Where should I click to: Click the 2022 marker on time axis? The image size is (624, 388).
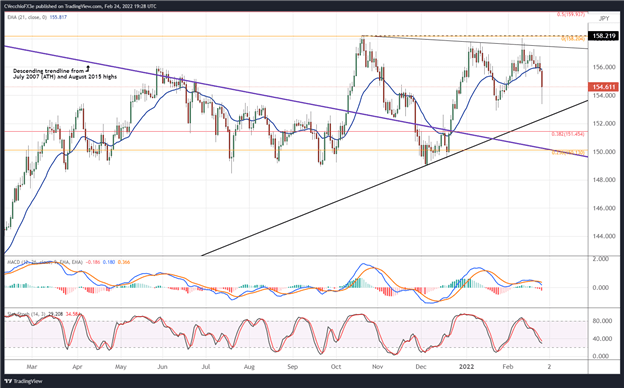pyautogui.click(x=466, y=367)
